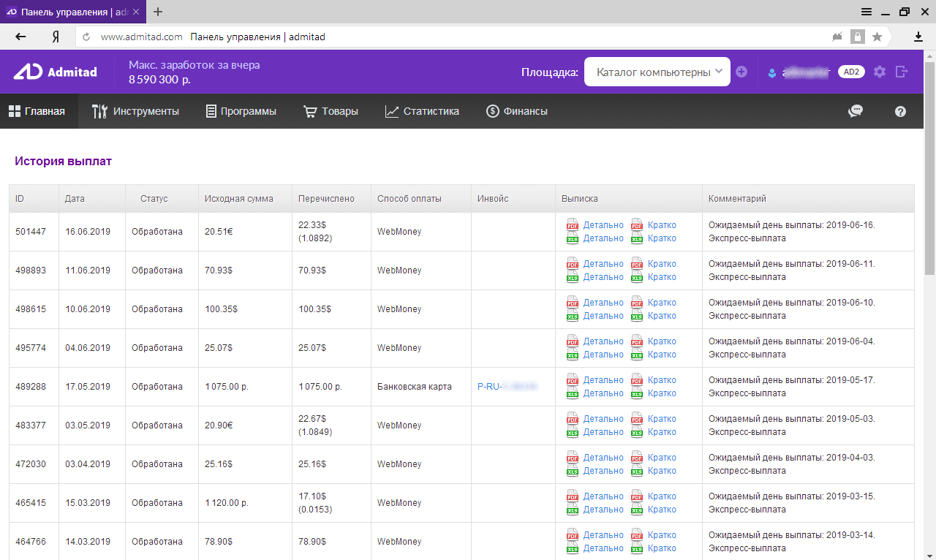Viewport: 936px width, 560px height.
Task: Expand the Площадка platform dropdown
Action: [657, 72]
